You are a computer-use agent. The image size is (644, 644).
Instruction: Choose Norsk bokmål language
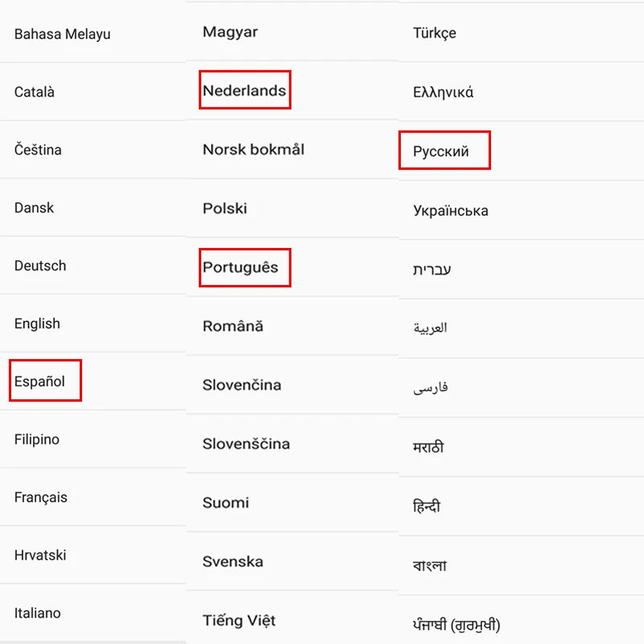click(x=254, y=150)
